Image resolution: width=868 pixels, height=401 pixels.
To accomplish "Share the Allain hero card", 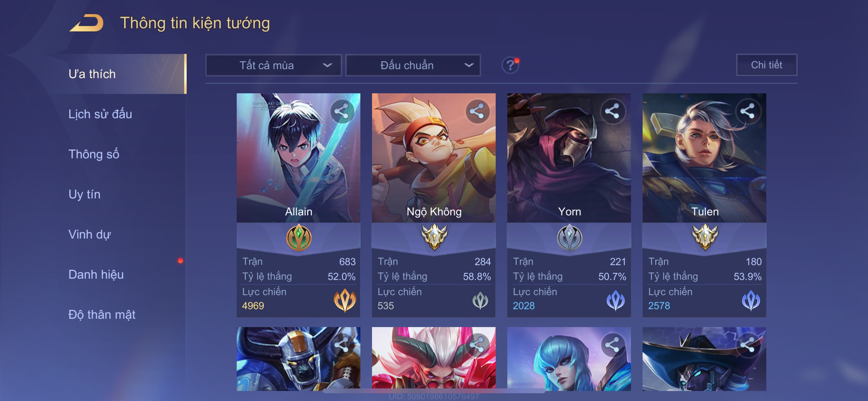I will (x=342, y=111).
